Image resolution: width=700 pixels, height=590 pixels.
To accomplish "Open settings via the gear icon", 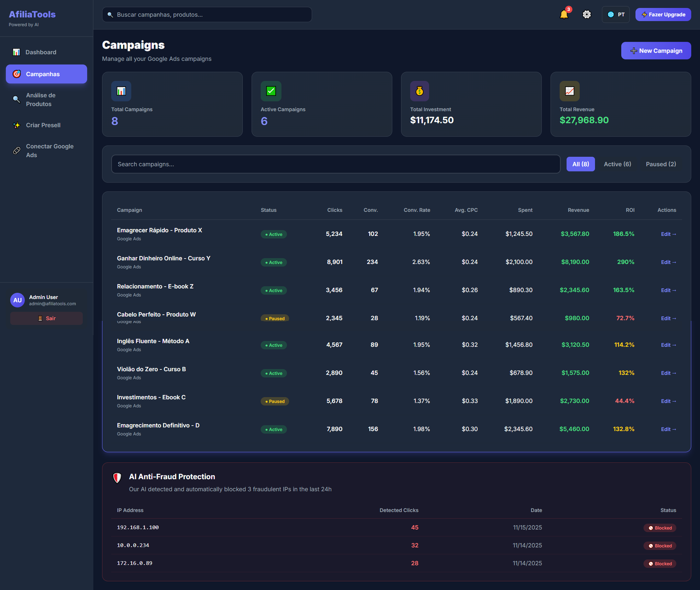I will point(587,14).
